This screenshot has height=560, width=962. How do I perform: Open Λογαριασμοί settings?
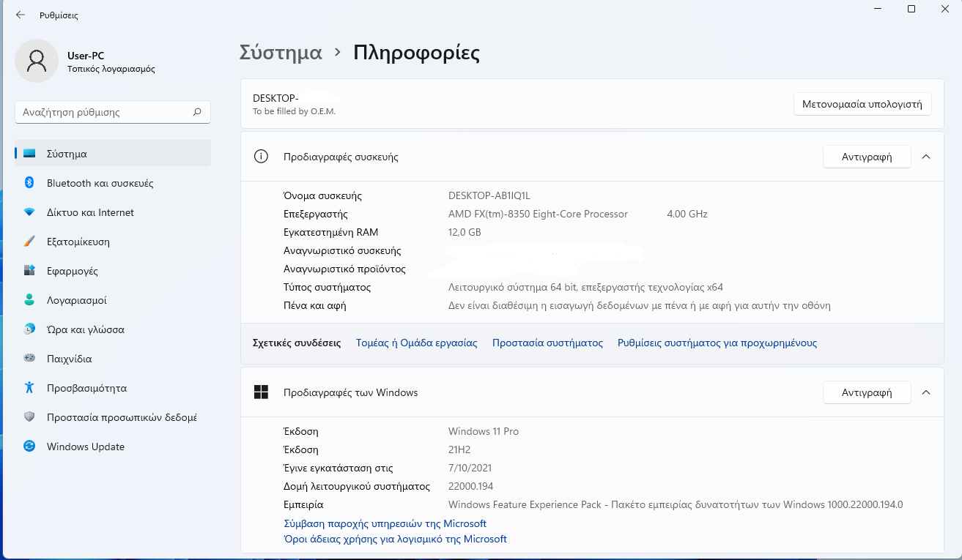click(113, 300)
